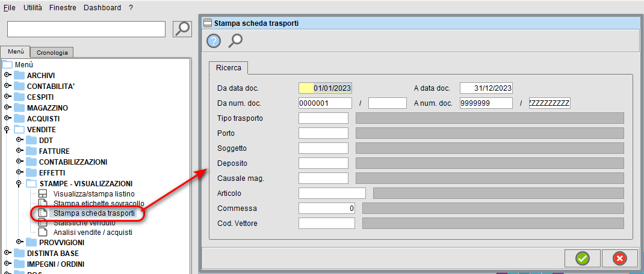Select the Menù tab
The image size is (644, 274).
16,52
